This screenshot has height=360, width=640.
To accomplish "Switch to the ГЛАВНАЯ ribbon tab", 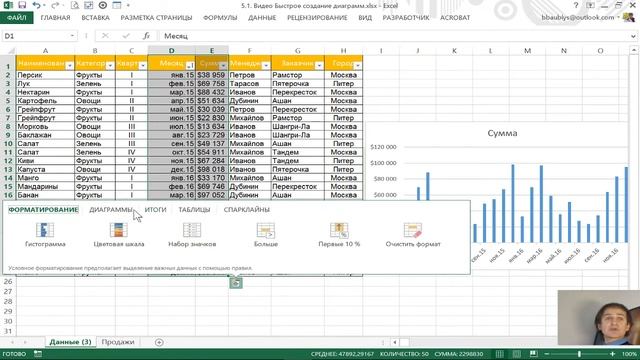I will pyautogui.click(x=56, y=18).
